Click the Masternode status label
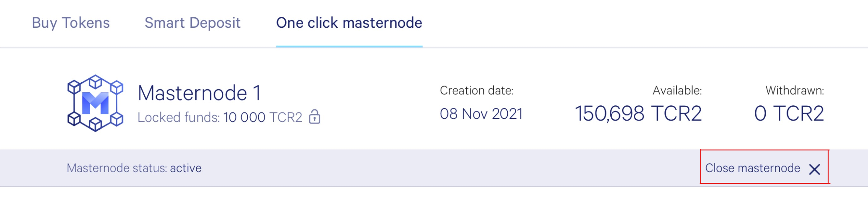868x208 pixels. 117,168
